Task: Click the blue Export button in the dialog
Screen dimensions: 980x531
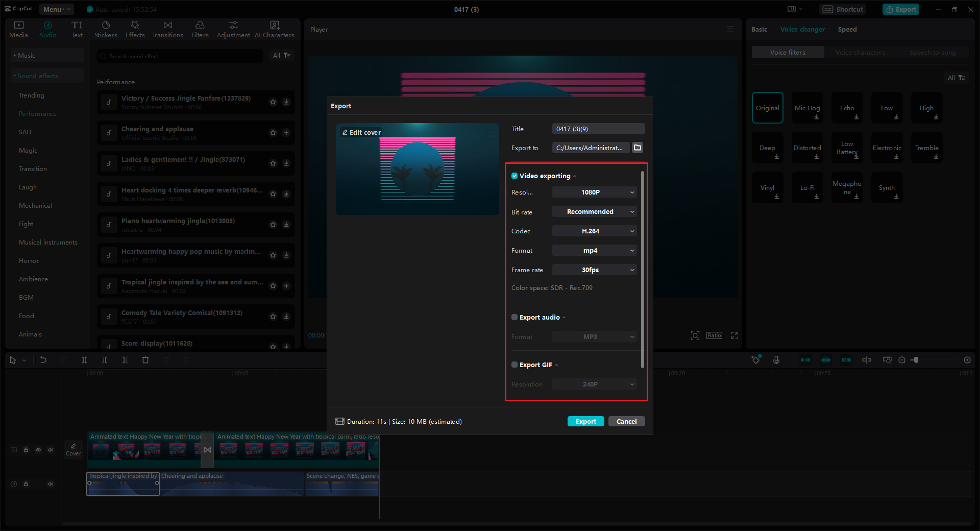Action: (586, 421)
